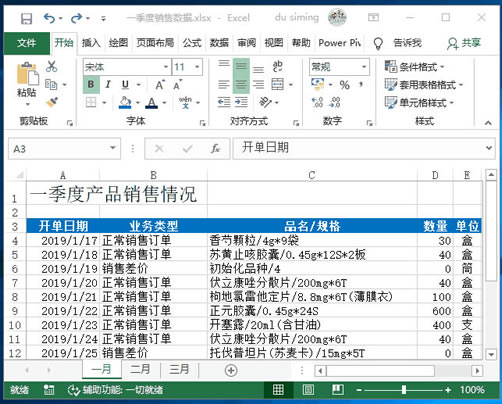Image resolution: width=502 pixels, height=404 pixels.
Task: Switch to the 二月 sheet tab
Action: pos(140,369)
